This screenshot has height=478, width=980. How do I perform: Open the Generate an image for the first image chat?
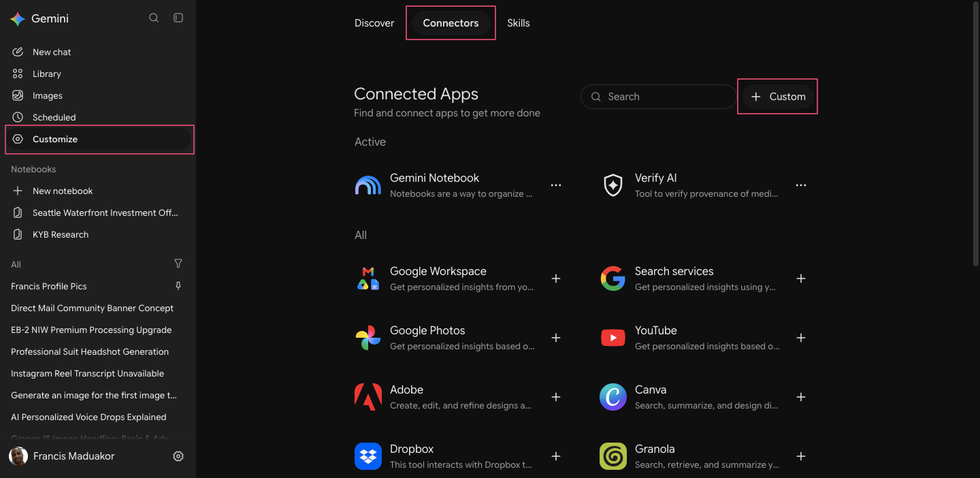pyautogui.click(x=98, y=395)
